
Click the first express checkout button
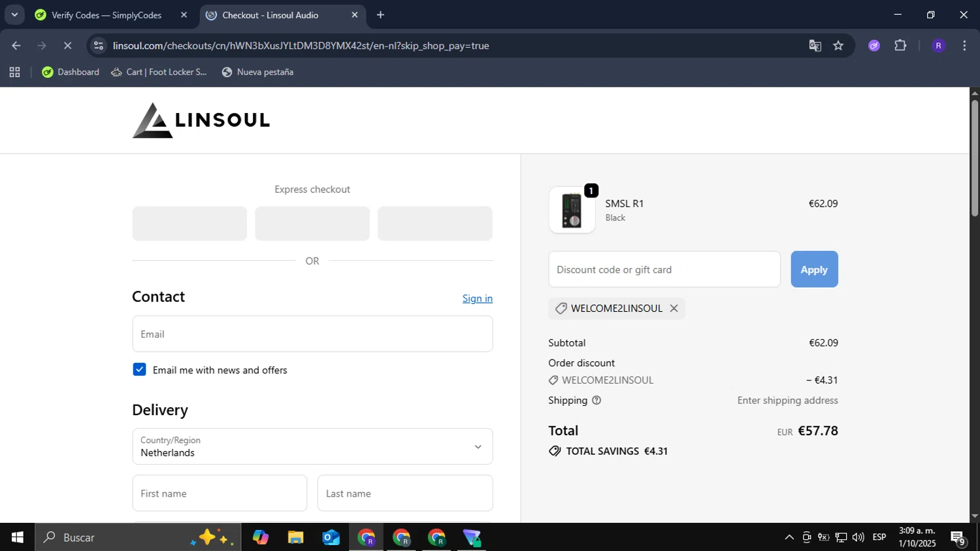[189, 224]
